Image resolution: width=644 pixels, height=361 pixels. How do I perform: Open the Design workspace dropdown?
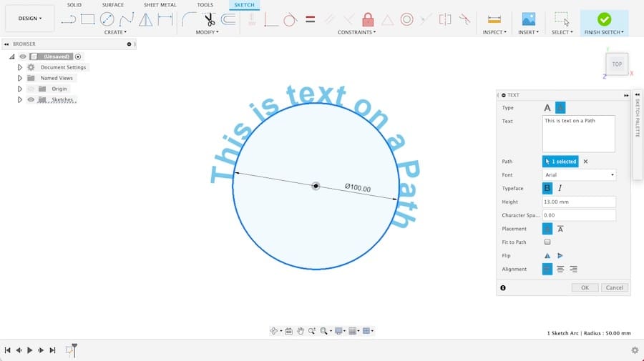(x=29, y=19)
